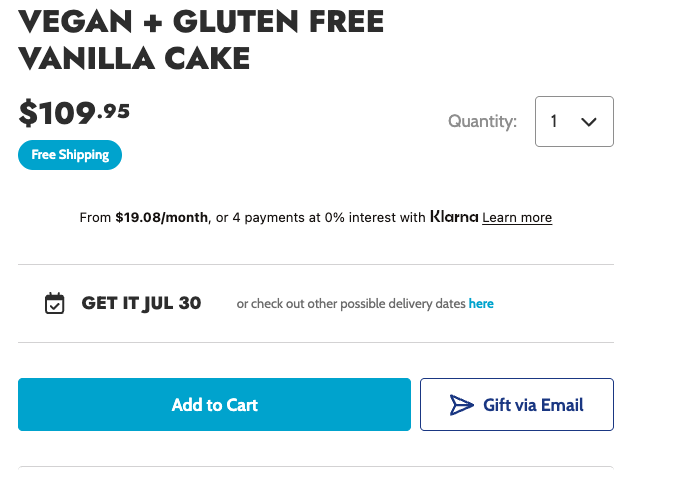Open Klarna's Learn more link
Screen dimensions: 674x483
[x=517, y=218]
